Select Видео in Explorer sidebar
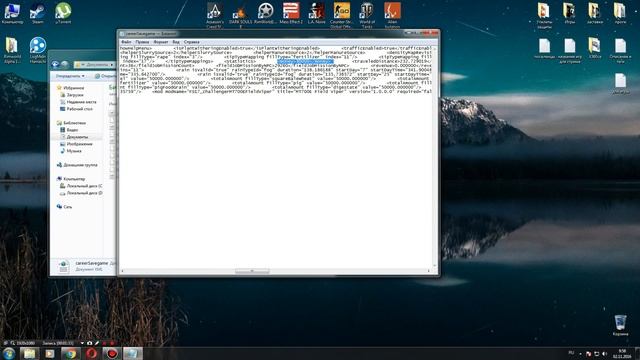Image resolution: width=640 pixels, height=360 pixels. click(x=69, y=130)
